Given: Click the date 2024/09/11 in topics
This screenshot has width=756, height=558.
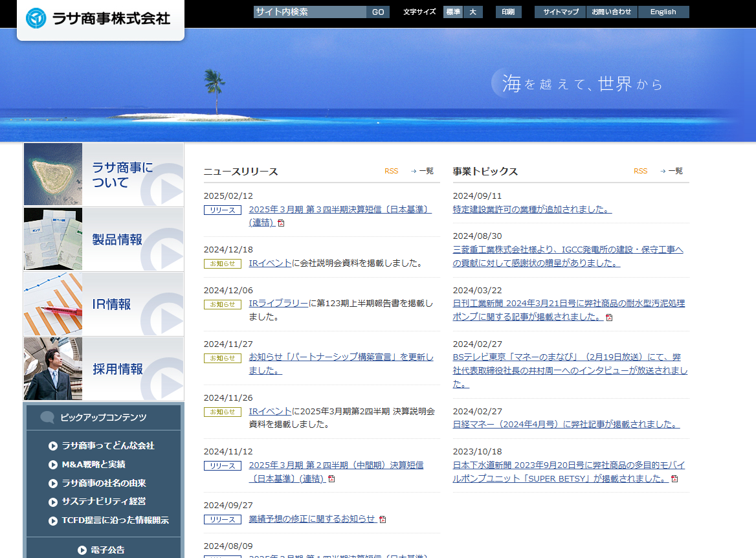Looking at the screenshot, I should pos(477,195).
